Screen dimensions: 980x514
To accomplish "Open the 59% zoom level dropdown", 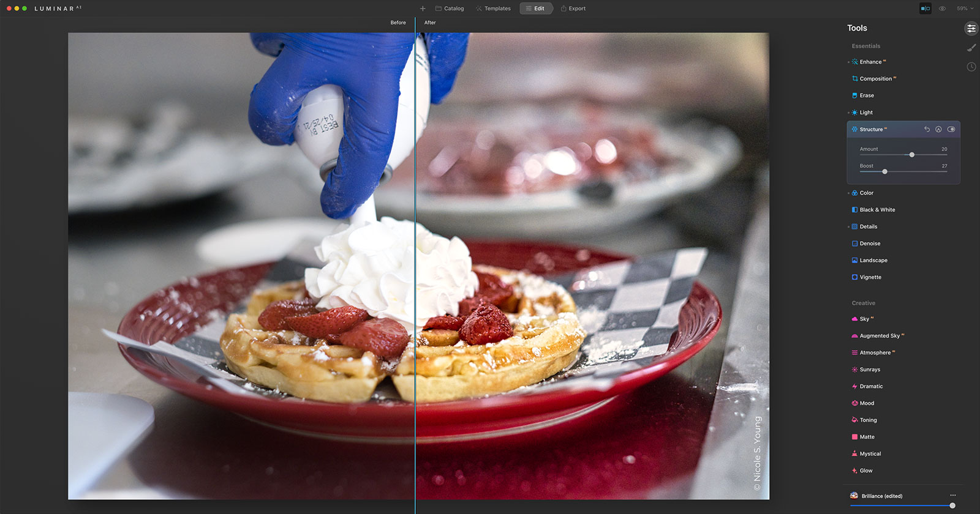I will [965, 9].
